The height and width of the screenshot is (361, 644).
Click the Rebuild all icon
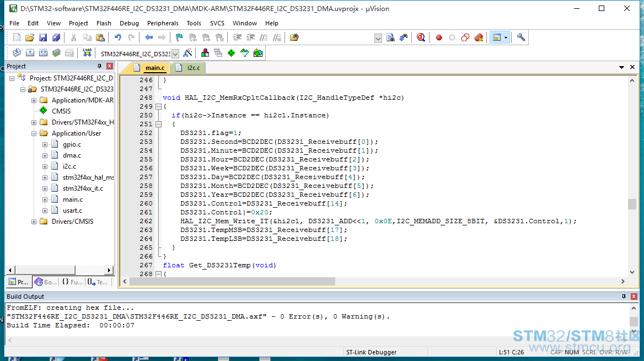(43, 52)
